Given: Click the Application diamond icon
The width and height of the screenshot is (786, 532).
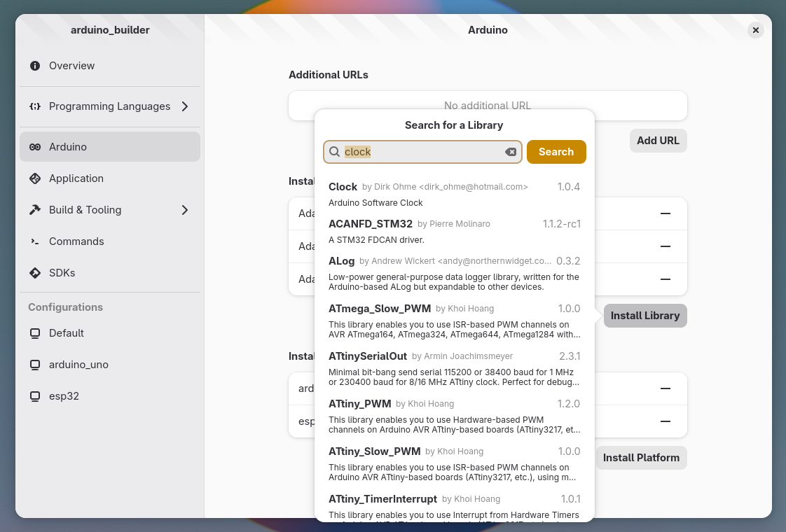Looking at the screenshot, I should pos(34,178).
